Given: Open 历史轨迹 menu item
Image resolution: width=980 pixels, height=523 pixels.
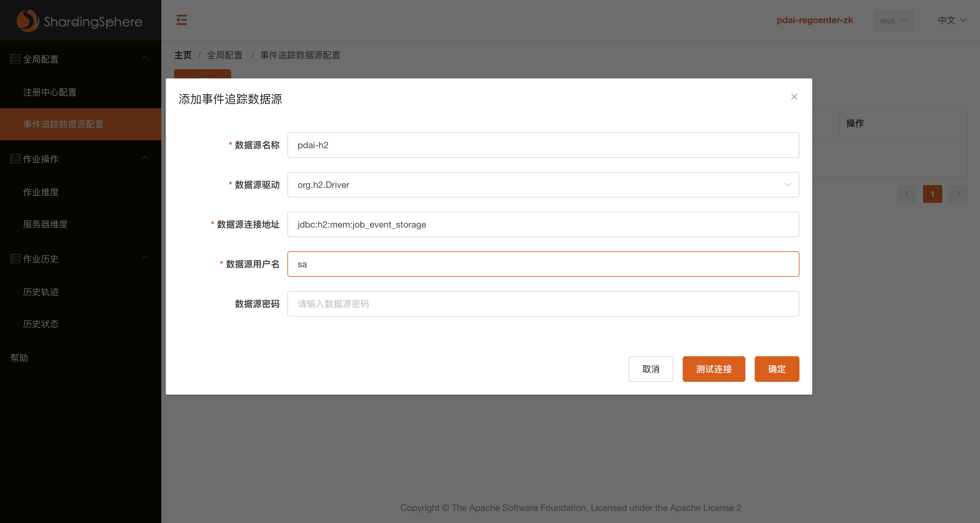Looking at the screenshot, I should click(41, 292).
